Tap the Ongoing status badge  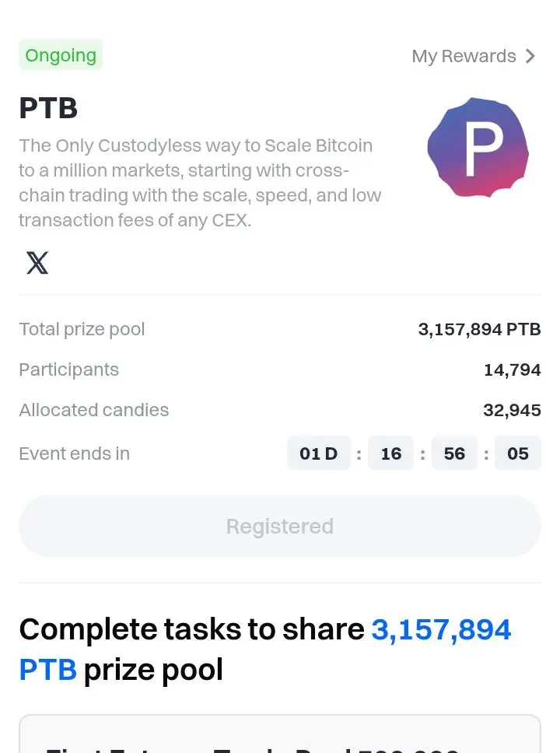61,54
